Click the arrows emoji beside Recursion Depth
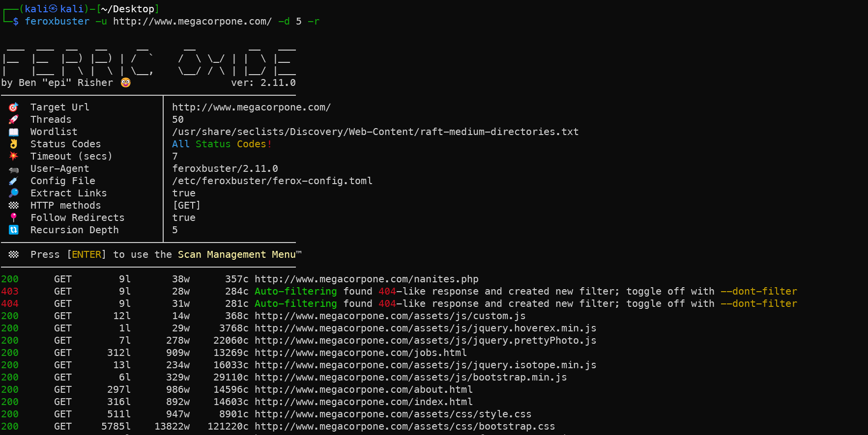868x435 pixels. (14, 230)
